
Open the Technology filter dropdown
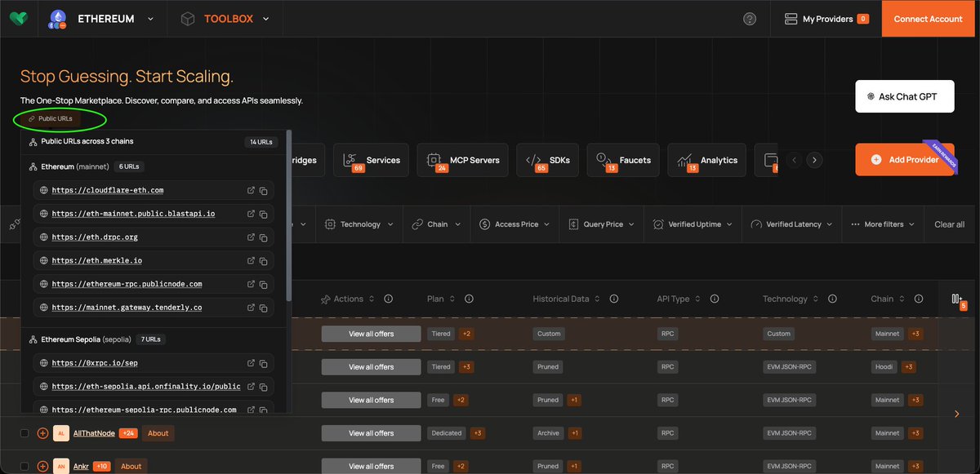pos(359,224)
